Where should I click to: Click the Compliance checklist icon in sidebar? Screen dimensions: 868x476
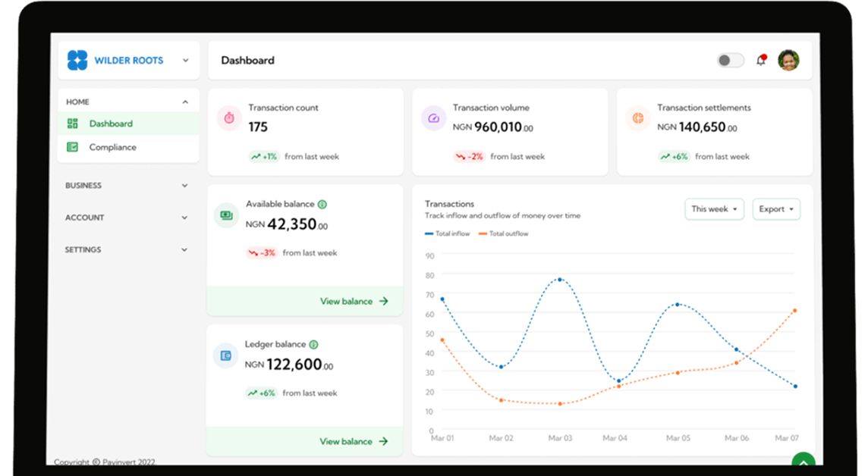[x=72, y=148]
